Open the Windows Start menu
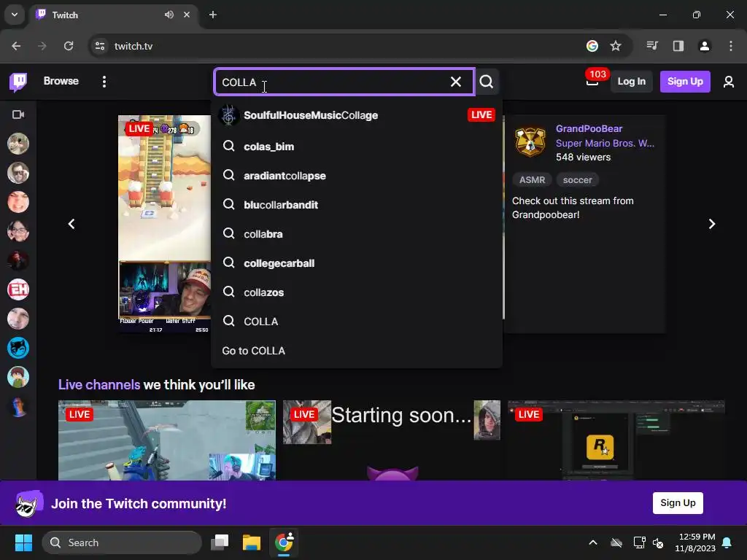The image size is (747, 560). tap(23, 542)
